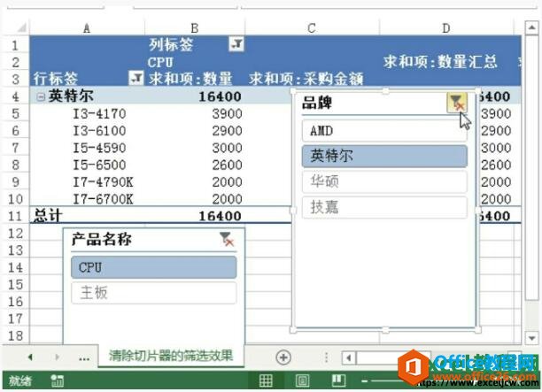542x392 pixels.
Task: Click 求和项:数量 header in column B
Action: pos(190,79)
